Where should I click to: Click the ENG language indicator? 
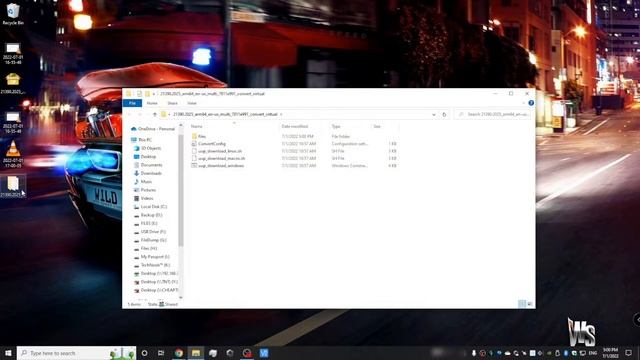[593, 353]
